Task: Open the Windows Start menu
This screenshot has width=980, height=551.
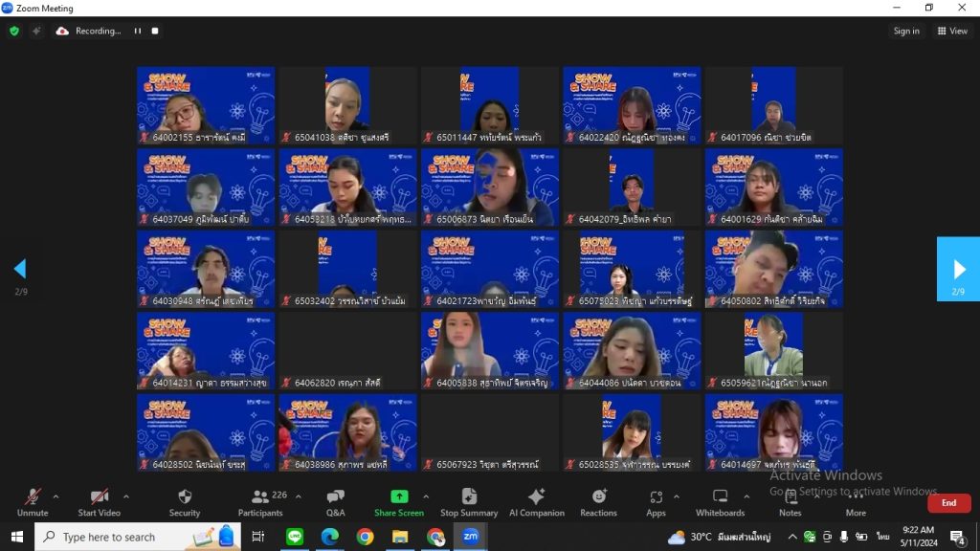Action: point(17,537)
